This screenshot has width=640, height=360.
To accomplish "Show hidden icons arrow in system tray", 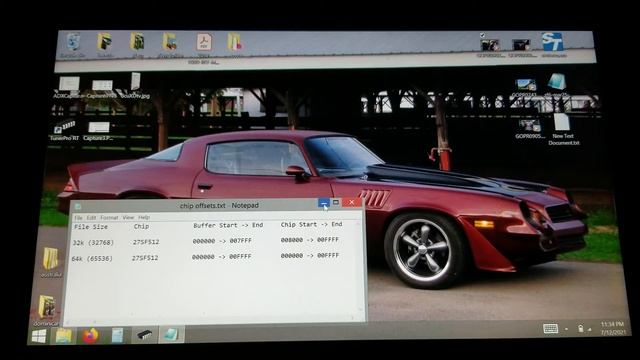I will point(567,329).
